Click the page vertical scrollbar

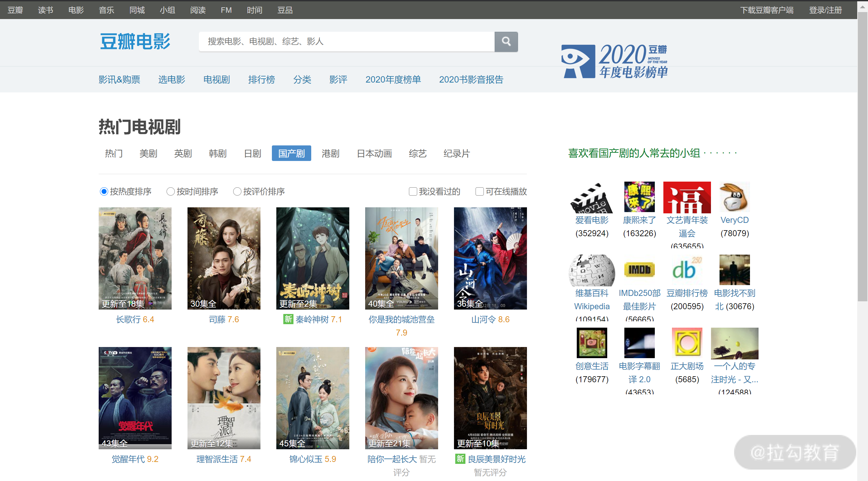(863, 157)
